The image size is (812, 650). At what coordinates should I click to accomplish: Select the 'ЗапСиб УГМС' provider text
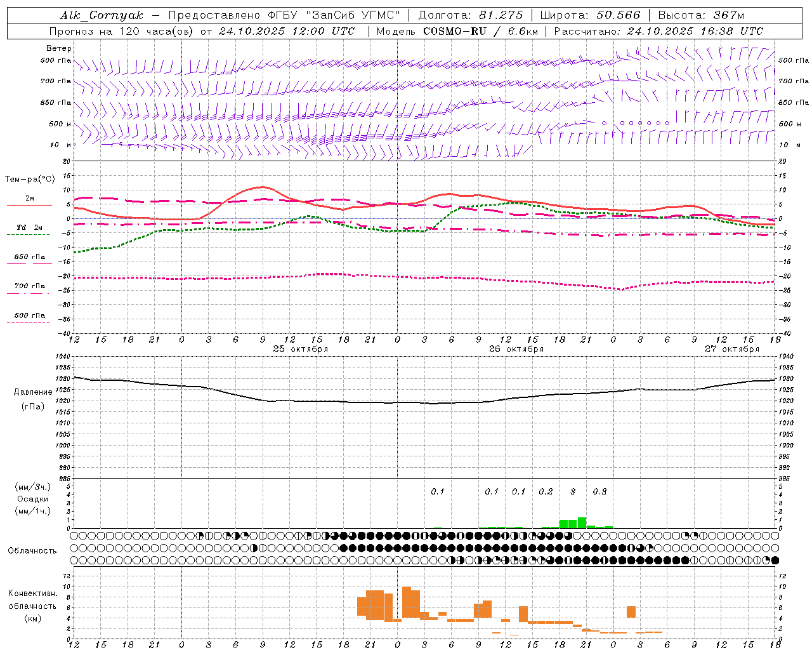pyautogui.click(x=353, y=15)
